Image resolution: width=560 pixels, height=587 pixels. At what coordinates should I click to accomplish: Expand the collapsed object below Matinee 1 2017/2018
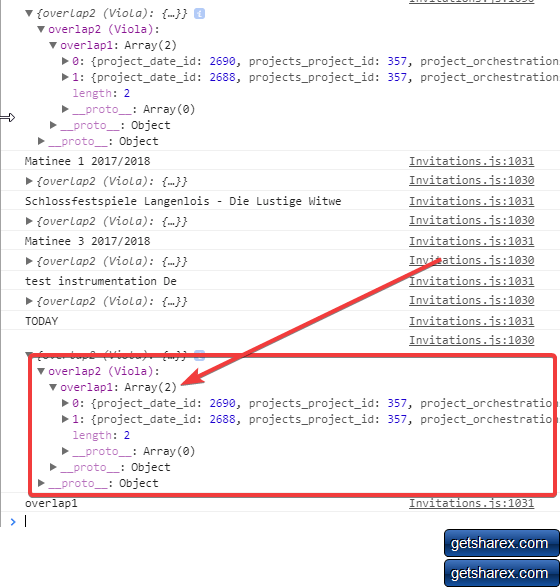tap(29, 181)
